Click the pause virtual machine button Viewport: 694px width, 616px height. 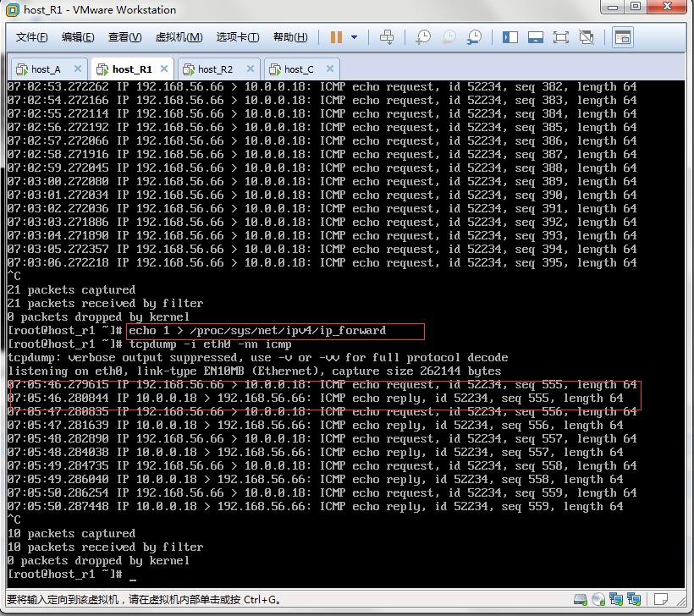[336, 37]
